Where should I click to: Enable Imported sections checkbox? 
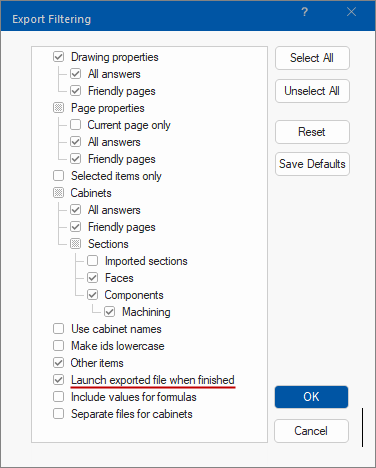[x=93, y=261]
